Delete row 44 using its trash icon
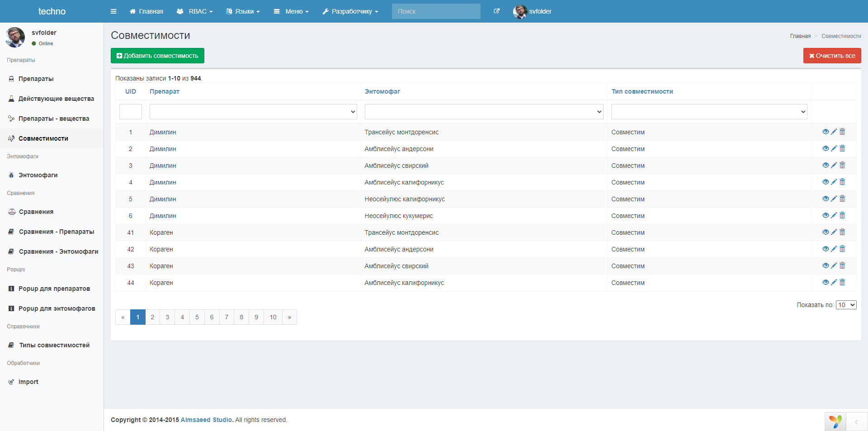868x431 pixels. (x=842, y=283)
